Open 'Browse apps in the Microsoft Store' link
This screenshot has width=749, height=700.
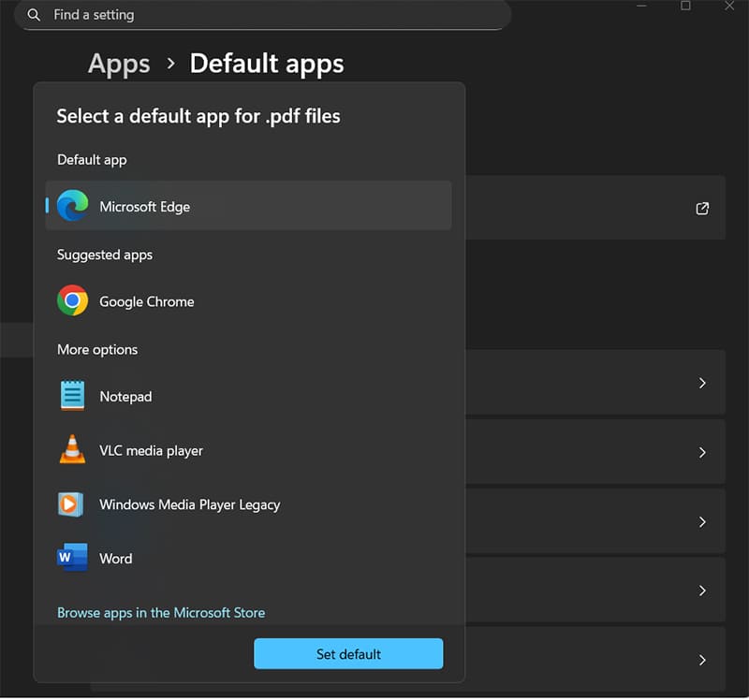[161, 613]
